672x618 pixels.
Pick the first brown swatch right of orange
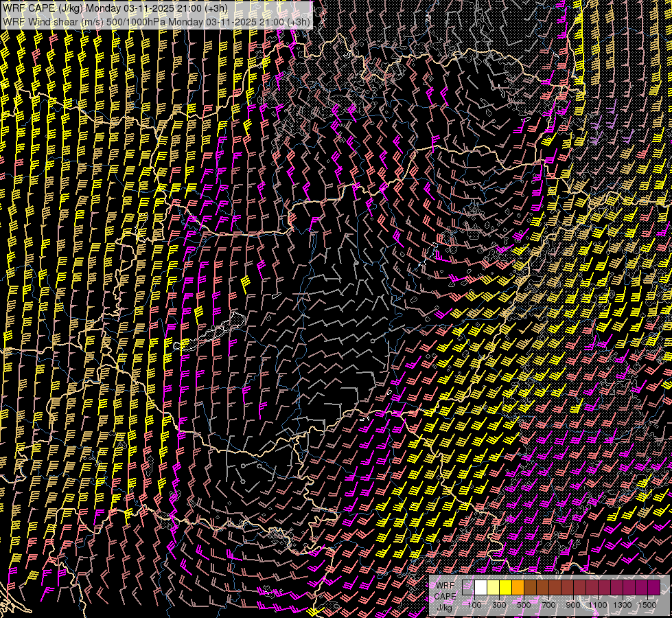pos(530,587)
